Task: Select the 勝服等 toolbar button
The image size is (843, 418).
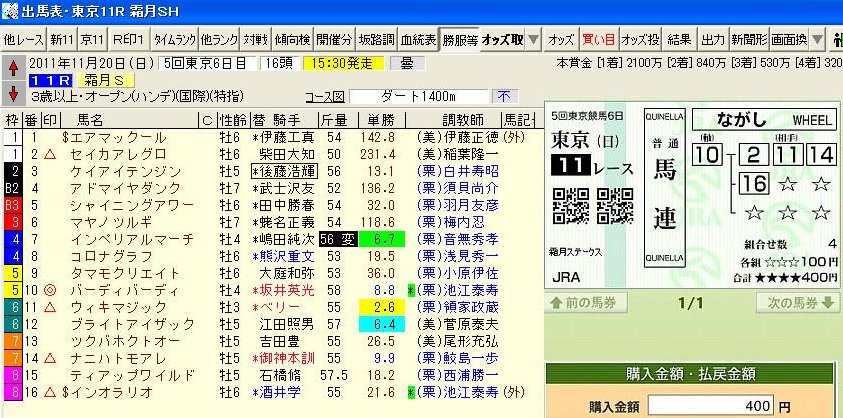Action: (460, 39)
